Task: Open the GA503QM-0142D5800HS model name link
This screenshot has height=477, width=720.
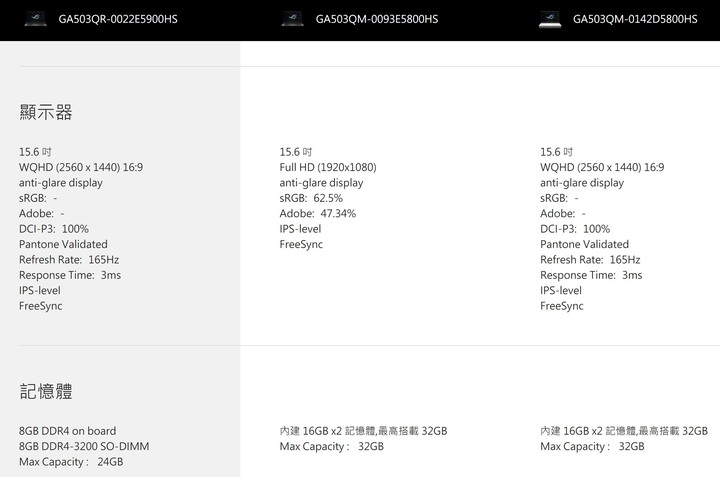Action: 635,19
